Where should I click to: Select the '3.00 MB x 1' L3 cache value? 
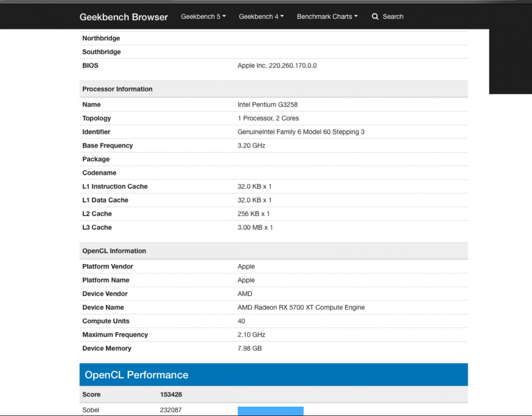[255, 227]
